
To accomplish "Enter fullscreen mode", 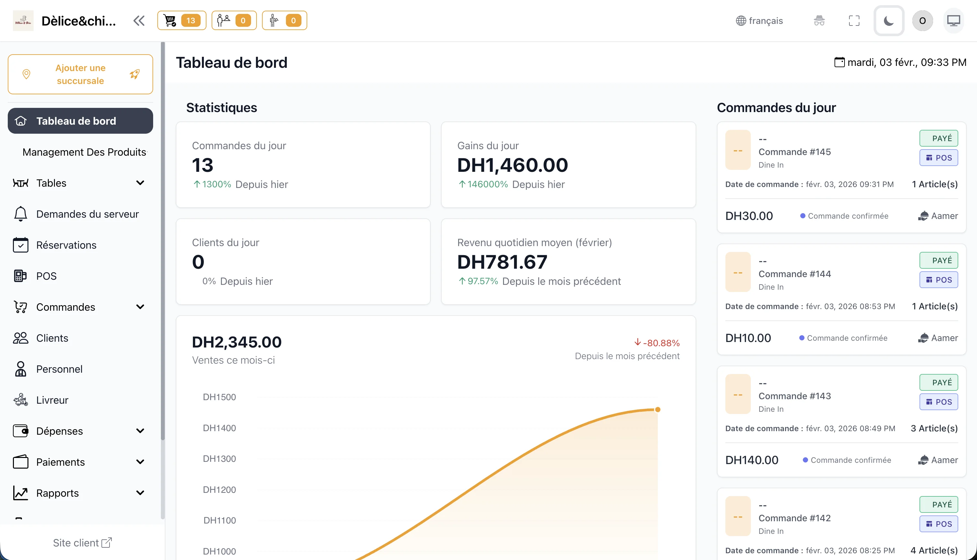I will [x=854, y=20].
